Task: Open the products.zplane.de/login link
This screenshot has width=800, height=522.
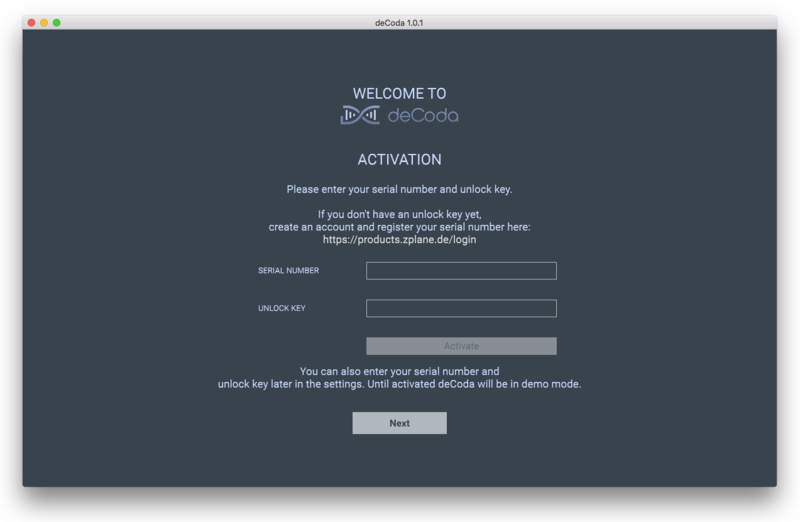Action: 399,239
